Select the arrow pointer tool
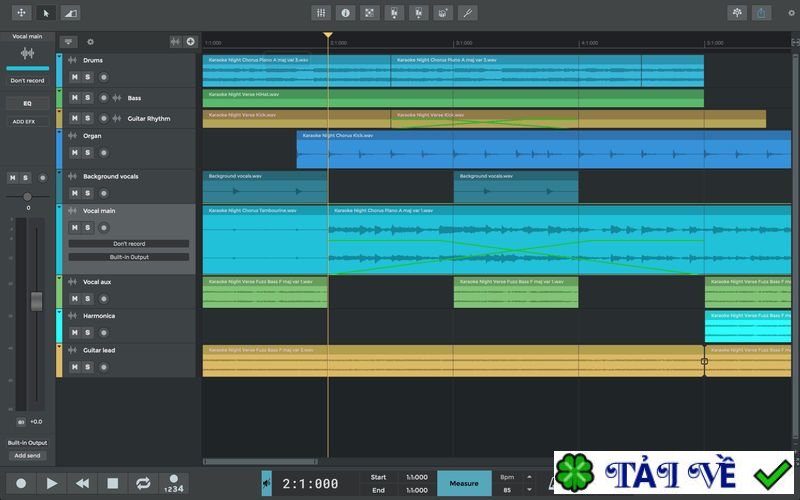This screenshot has height=500, width=800. (46, 13)
